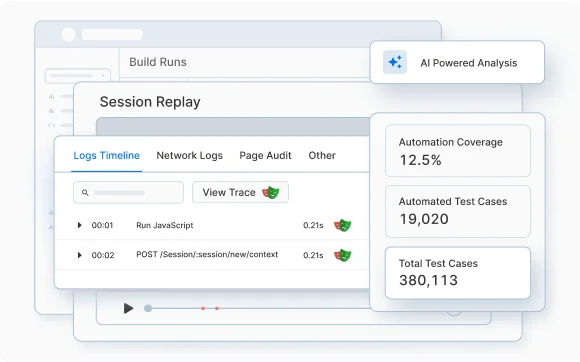Click the second bar chart sidebar icon

[51, 111]
